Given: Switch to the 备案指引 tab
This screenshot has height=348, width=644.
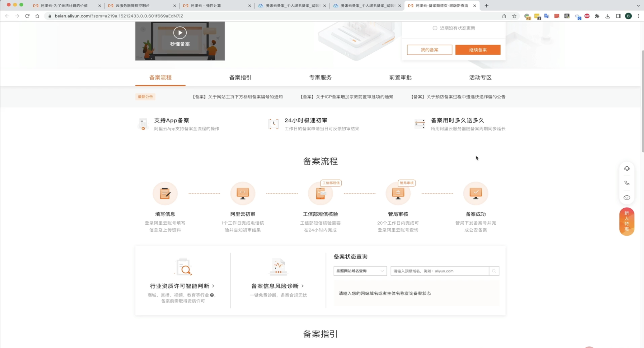Looking at the screenshot, I should click(240, 78).
